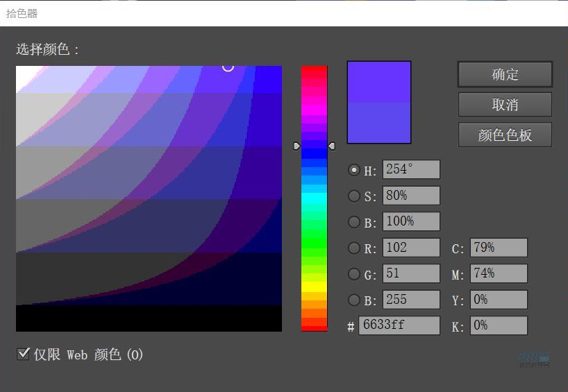Viewport: 568px width, 392px height.
Task: Uncheck the 仅限 Web 颜色 checkbox
Action: pyautogui.click(x=23, y=355)
